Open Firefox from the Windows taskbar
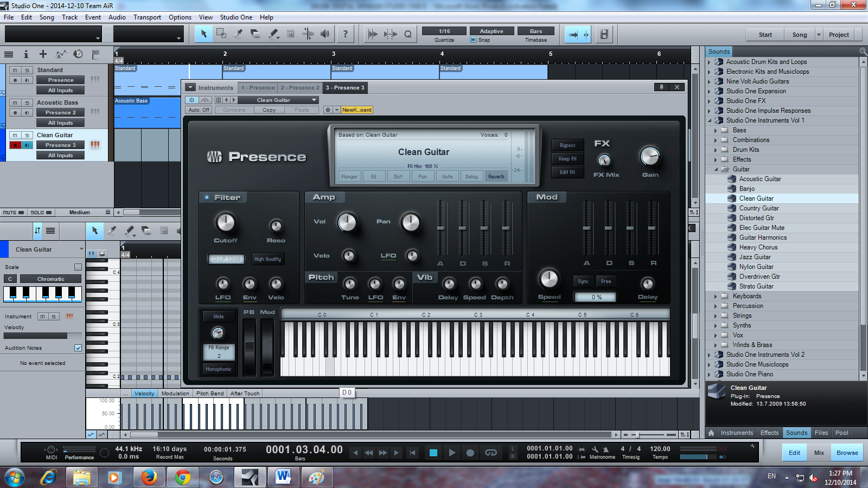Viewport: 868px width, 488px height. (149, 477)
